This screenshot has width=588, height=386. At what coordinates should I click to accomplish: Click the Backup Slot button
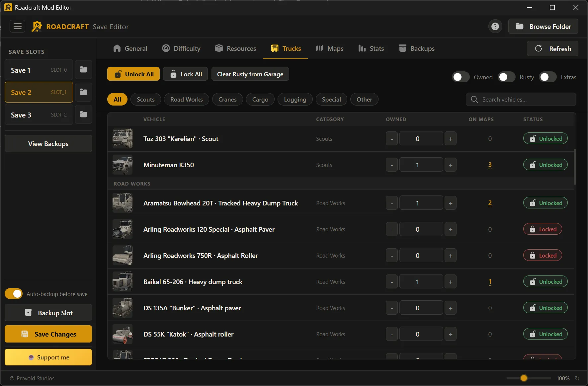coord(48,313)
